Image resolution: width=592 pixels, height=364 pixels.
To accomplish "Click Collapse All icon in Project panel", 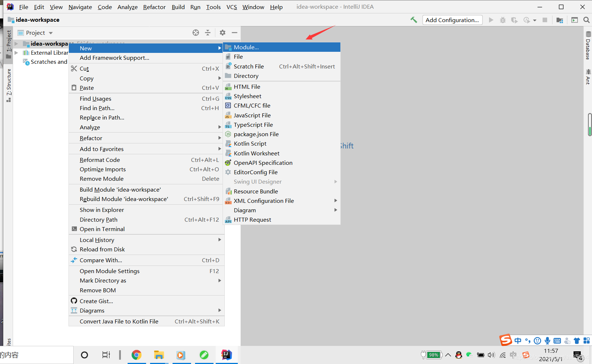I will (x=208, y=33).
